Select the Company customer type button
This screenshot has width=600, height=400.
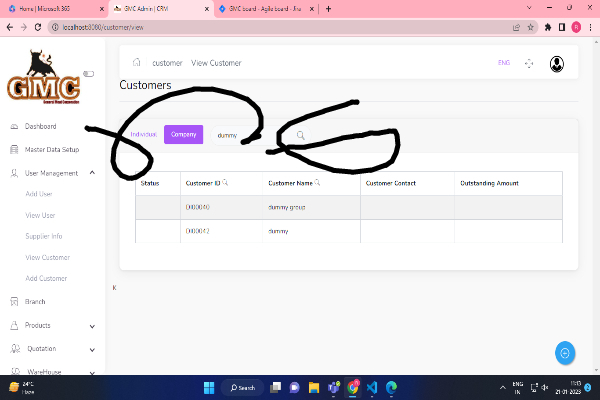183,134
